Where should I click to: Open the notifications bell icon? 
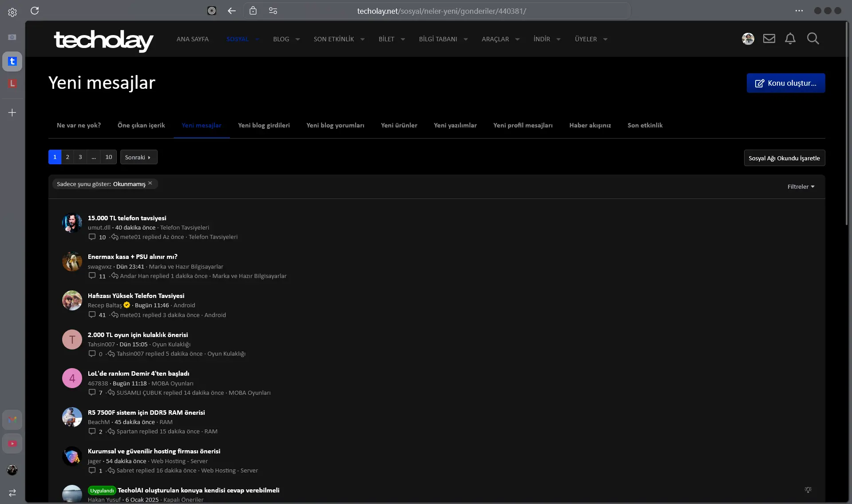(790, 39)
